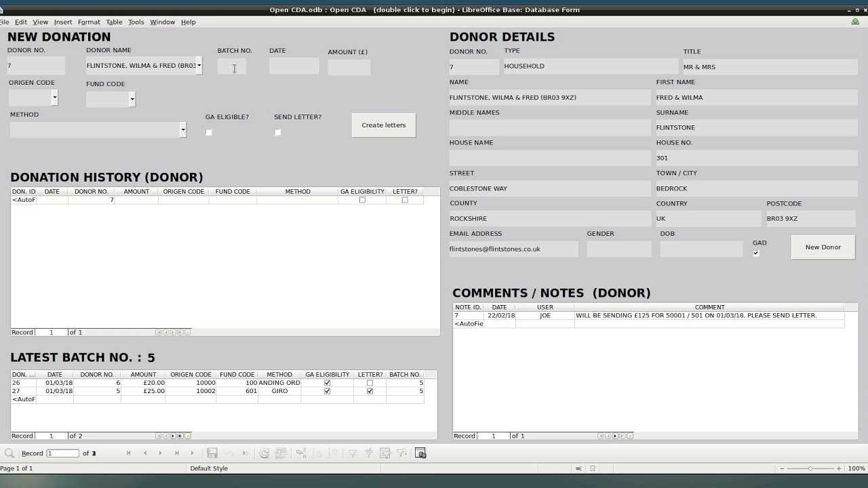This screenshot has width=868, height=488.
Task: Save the record using the floppy icon
Action: 212,453
